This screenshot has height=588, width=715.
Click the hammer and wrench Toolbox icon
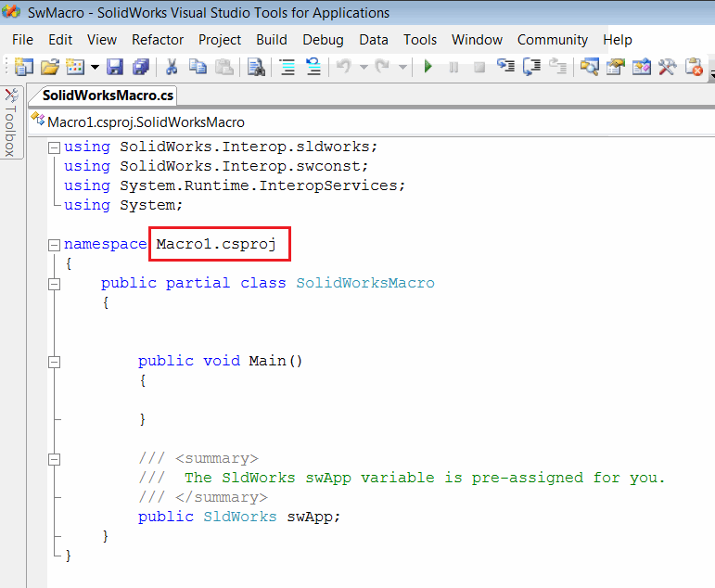pos(668,67)
